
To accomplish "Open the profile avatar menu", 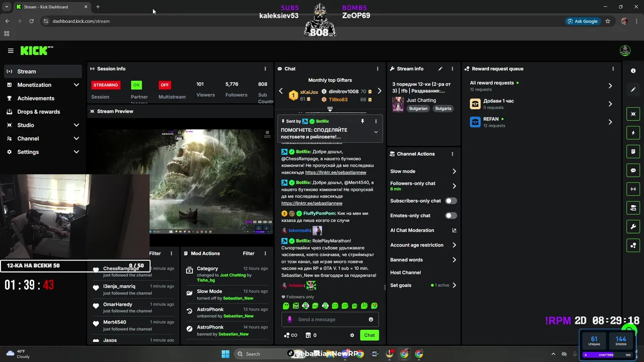I will 625,51.
